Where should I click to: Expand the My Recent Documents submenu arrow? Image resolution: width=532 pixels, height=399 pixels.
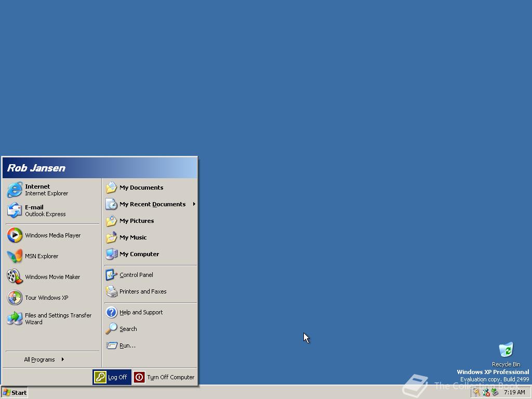(x=194, y=204)
